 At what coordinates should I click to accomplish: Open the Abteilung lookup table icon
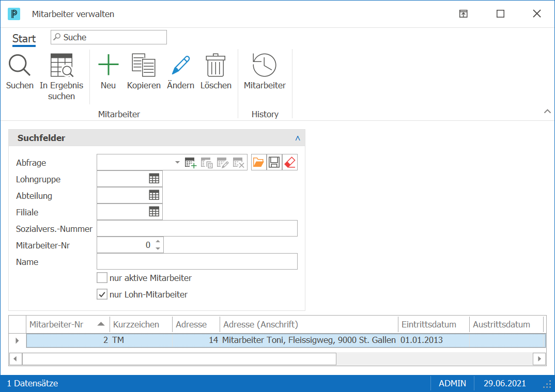click(x=154, y=195)
